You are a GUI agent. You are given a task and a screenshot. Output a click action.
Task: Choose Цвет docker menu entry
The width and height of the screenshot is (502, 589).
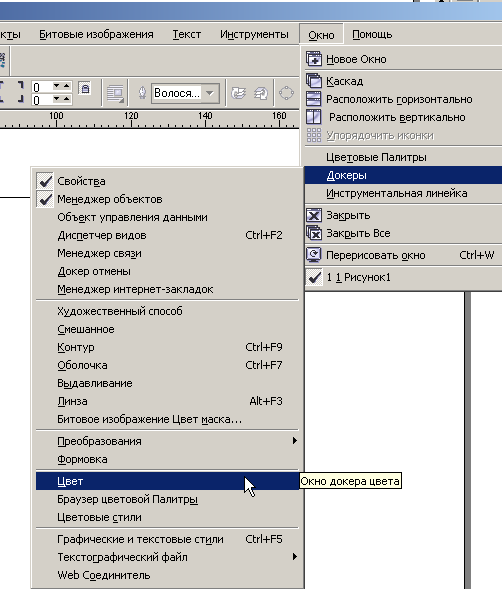tap(167, 481)
